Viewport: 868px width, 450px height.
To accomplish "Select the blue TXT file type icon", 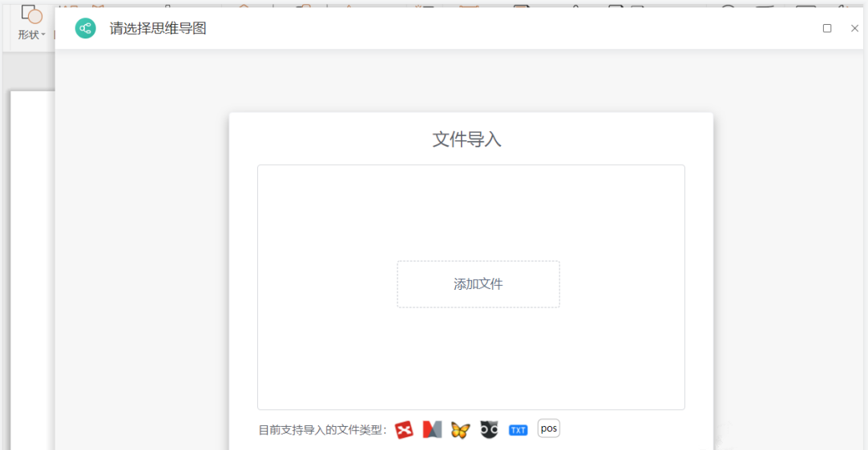I will click(x=518, y=430).
